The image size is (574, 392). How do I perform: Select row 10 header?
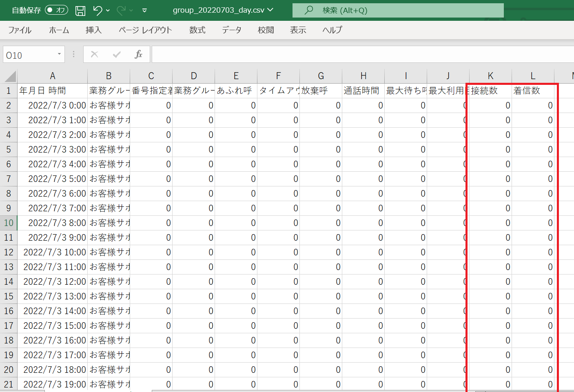[9, 223]
